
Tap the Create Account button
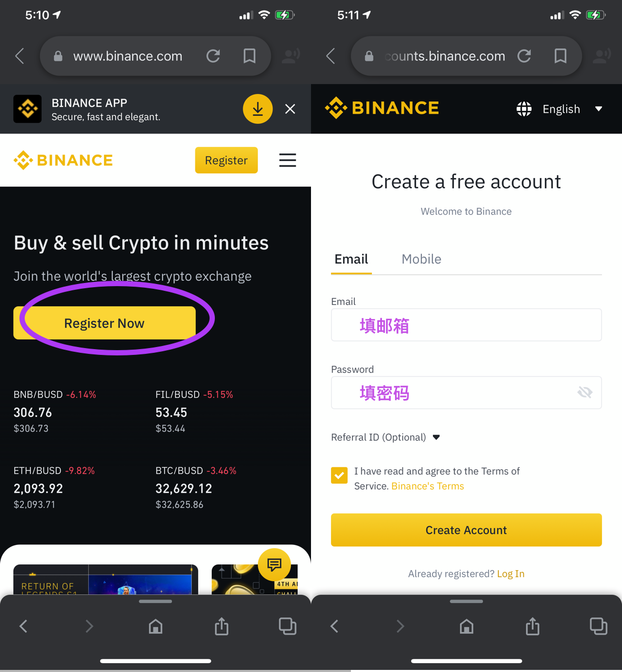click(x=465, y=530)
